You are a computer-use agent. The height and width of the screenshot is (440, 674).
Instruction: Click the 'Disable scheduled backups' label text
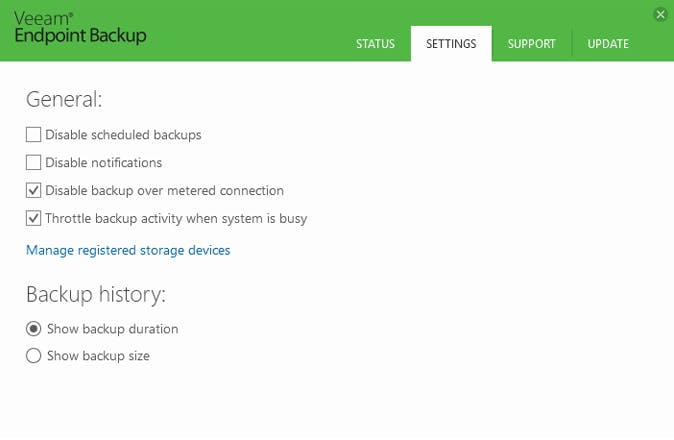coord(123,134)
